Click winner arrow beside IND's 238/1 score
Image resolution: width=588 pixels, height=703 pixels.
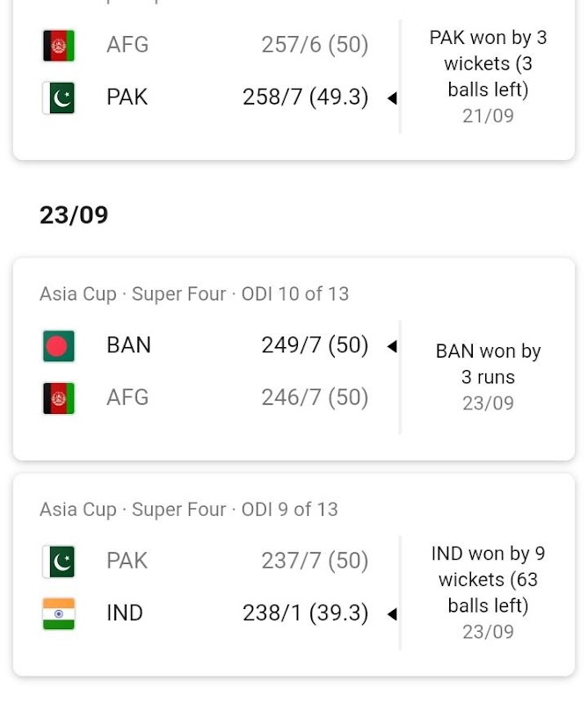click(392, 613)
